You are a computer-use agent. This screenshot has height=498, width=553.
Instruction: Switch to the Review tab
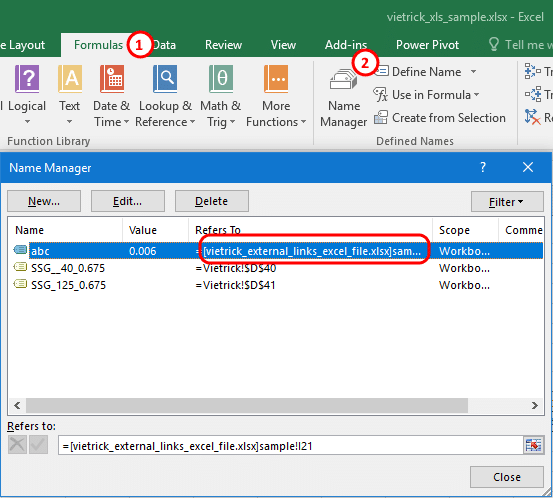tap(223, 45)
